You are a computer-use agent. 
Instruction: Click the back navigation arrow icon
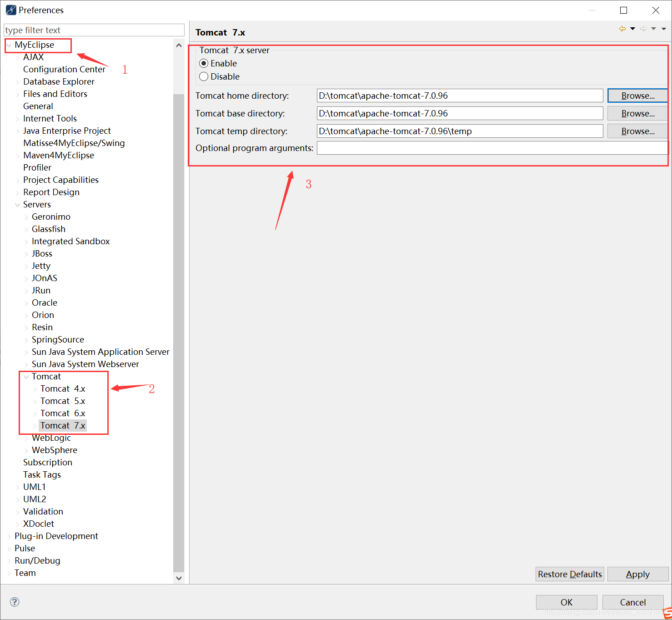point(622,29)
